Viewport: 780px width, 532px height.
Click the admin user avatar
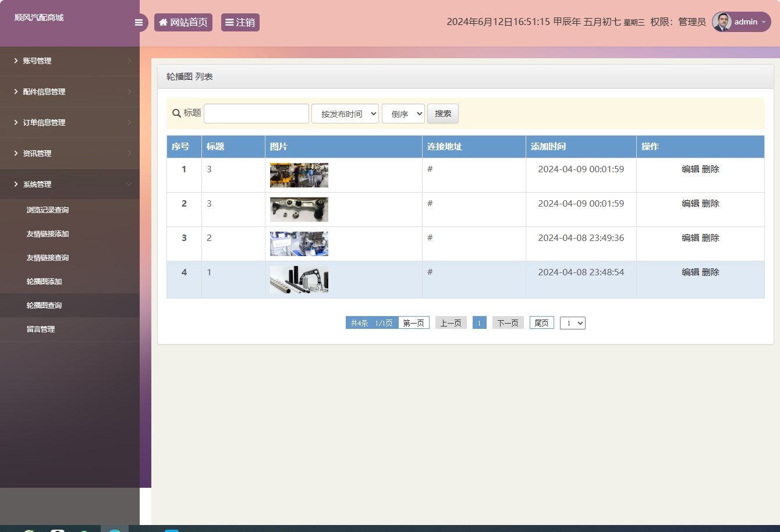[x=722, y=22]
